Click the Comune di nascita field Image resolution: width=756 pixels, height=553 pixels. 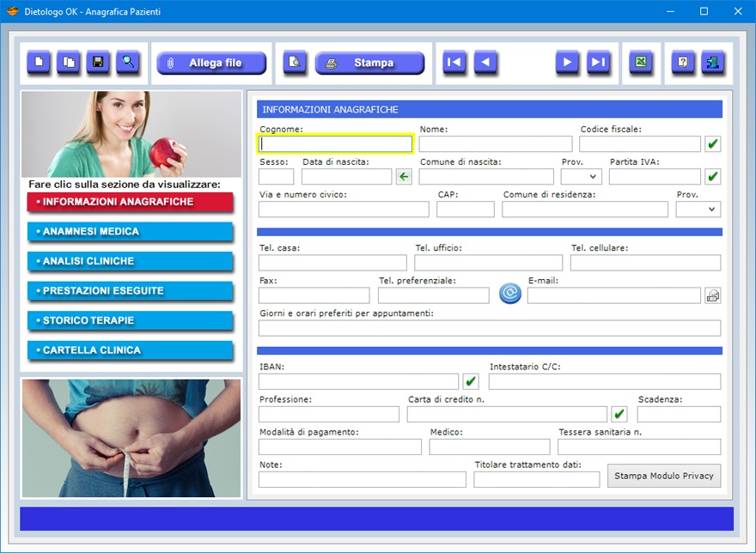pyautogui.click(x=486, y=176)
